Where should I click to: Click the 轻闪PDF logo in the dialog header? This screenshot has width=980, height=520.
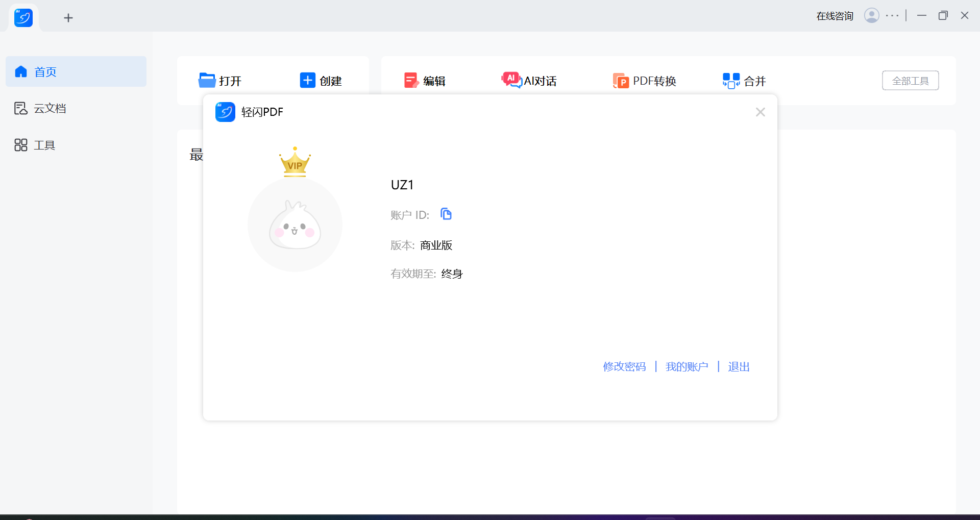pos(225,112)
